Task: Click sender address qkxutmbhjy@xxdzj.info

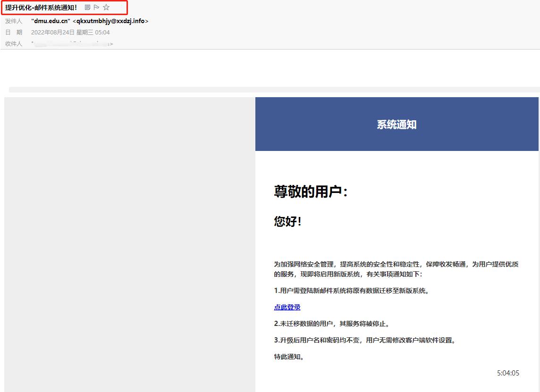Action: 110,21
